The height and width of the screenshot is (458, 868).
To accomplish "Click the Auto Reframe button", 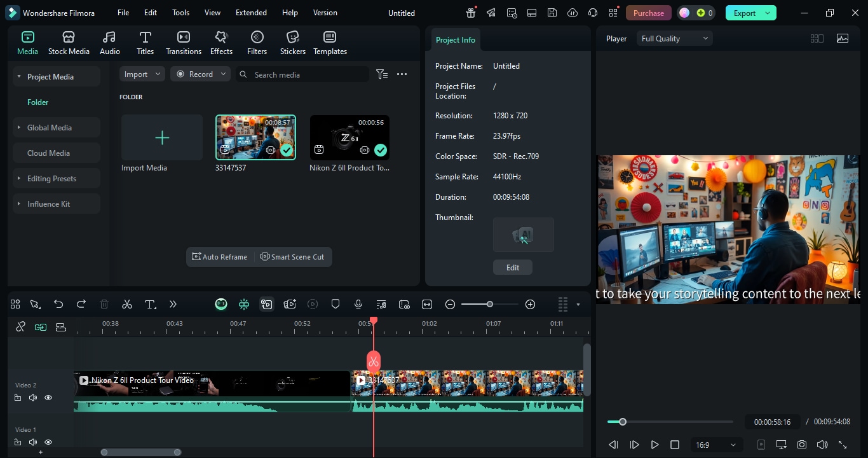I will tap(220, 257).
